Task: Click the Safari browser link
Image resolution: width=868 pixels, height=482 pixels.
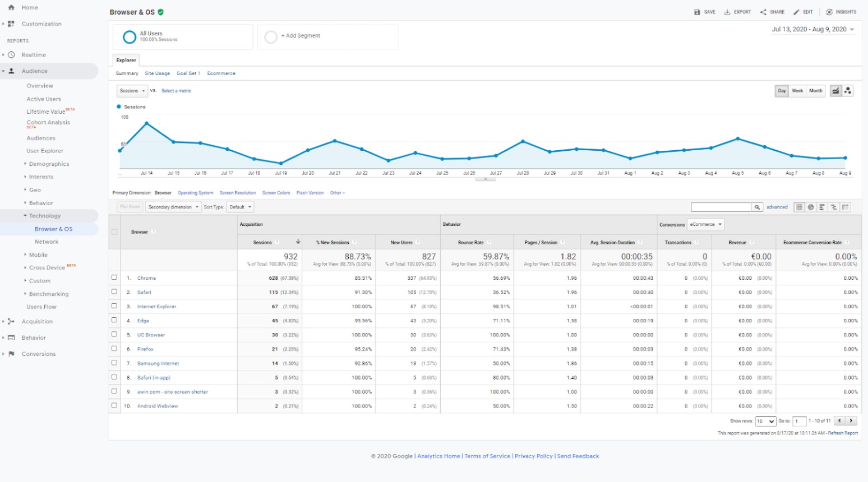Action: 144,292
